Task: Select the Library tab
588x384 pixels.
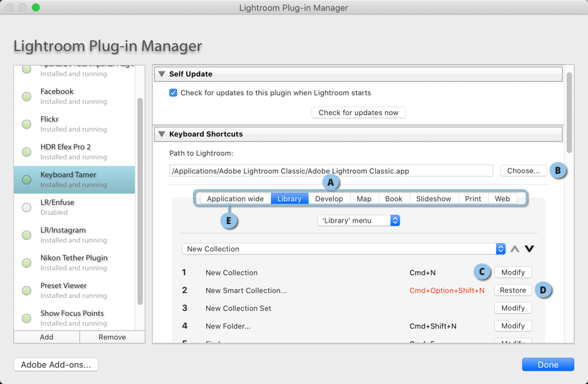Action: (x=289, y=198)
